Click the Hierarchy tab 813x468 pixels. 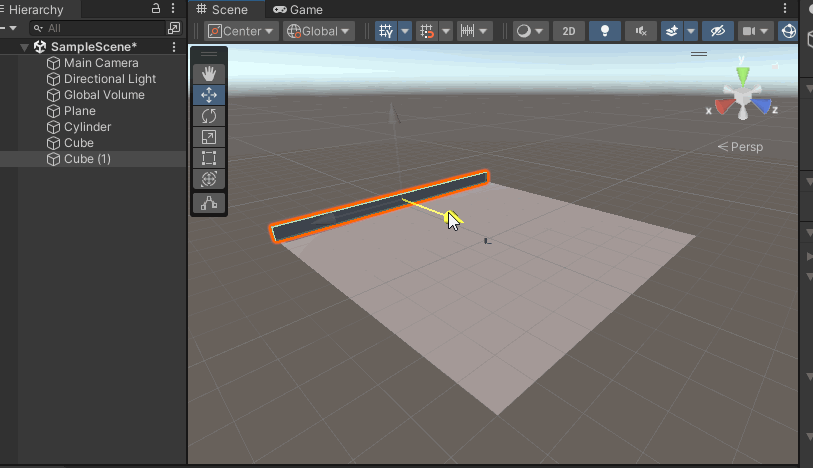[36, 9]
